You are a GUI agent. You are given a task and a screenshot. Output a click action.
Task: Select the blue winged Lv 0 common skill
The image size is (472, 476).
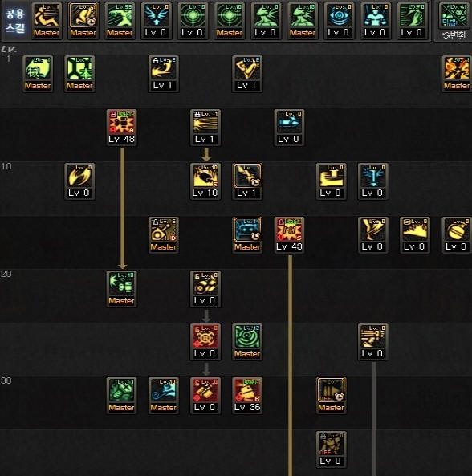156,21
